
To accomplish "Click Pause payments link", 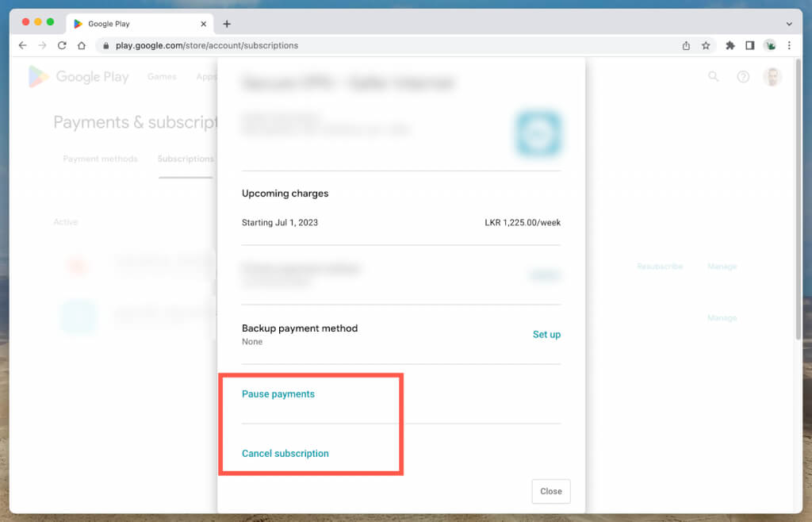I will 278,394.
